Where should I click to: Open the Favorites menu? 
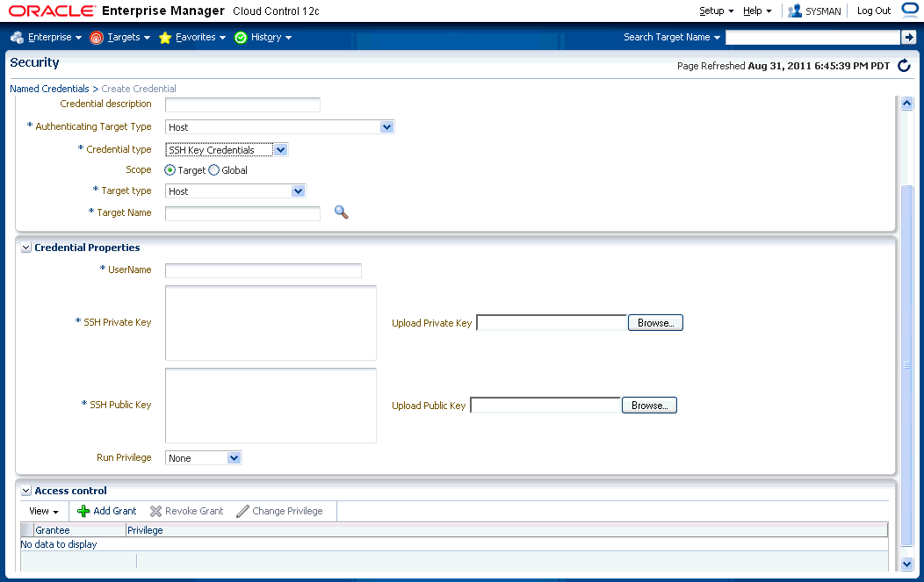click(x=200, y=37)
